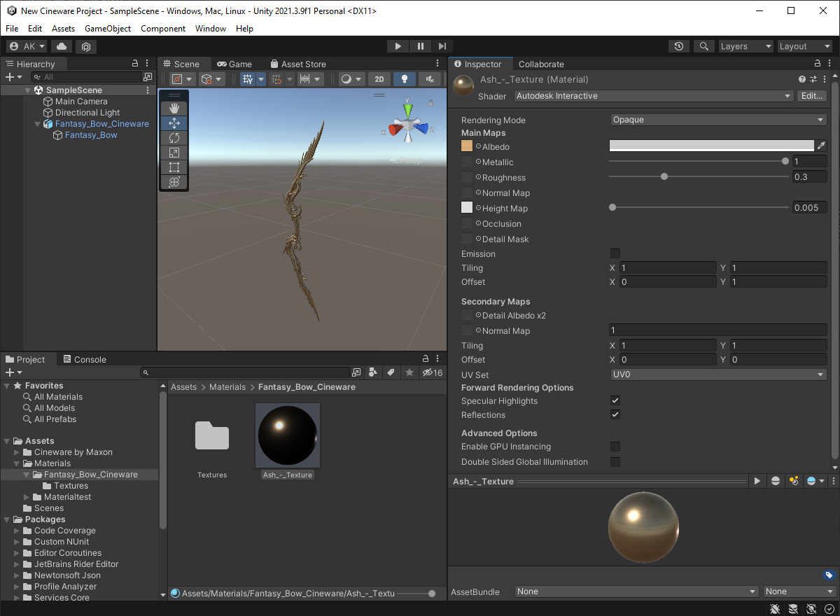
Task: Open material preset selector icon
Action: (x=814, y=79)
